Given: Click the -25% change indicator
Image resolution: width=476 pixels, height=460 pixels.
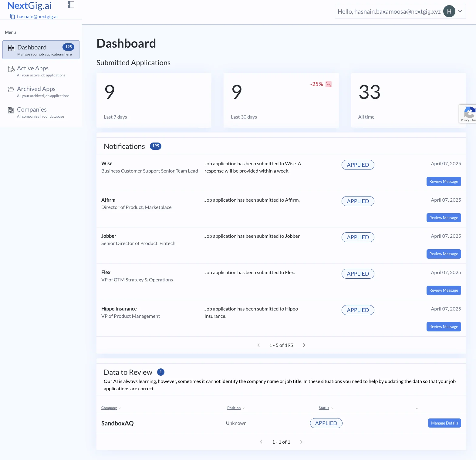Looking at the screenshot, I should (x=316, y=84).
